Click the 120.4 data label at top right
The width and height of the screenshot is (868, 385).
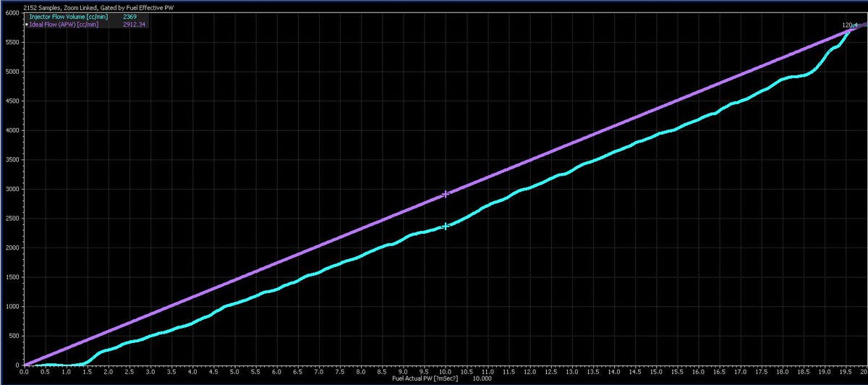850,25
